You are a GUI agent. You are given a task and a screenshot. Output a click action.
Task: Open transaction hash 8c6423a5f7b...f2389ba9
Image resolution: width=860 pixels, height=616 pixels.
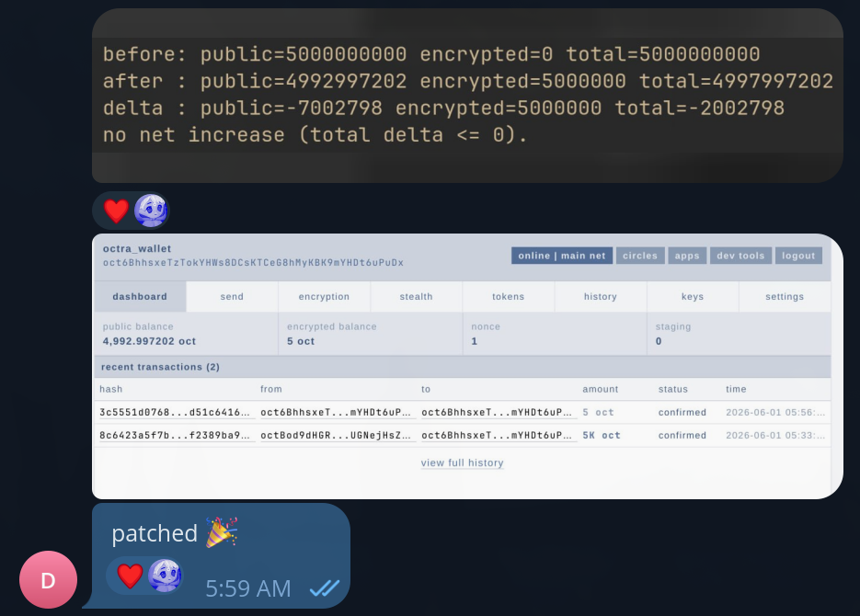(175, 435)
